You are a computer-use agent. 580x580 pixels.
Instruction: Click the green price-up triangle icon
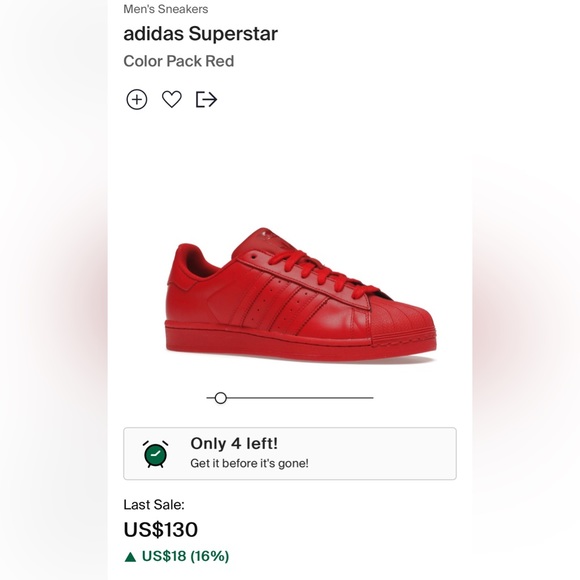click(x=130, y=557)
